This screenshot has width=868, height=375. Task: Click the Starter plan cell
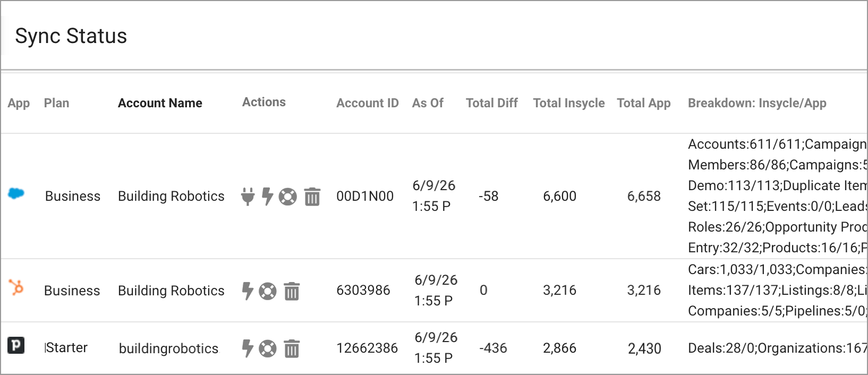(x=66, y=348)
